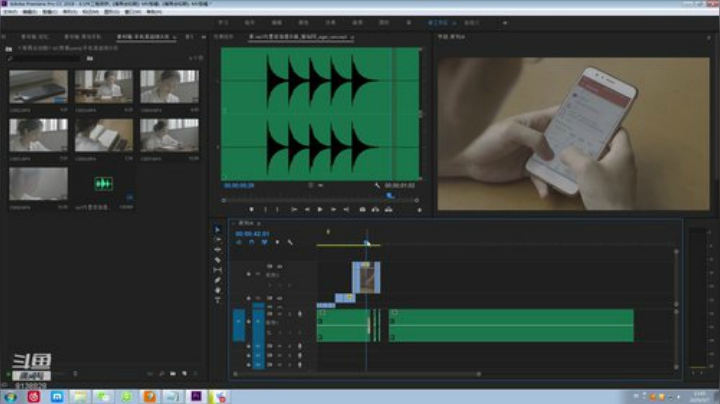Toggle Snap magnet in timeline
The height and width of the screenshot is (404, 720).
coord(252,242)
